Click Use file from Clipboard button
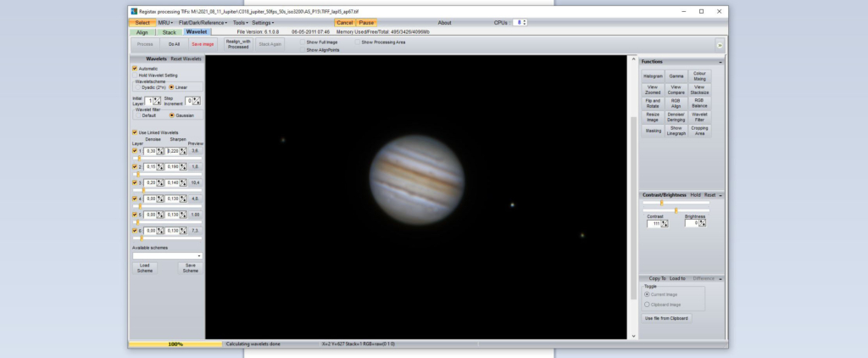Viewport: 868px width, 358px height. coord(666,319)
